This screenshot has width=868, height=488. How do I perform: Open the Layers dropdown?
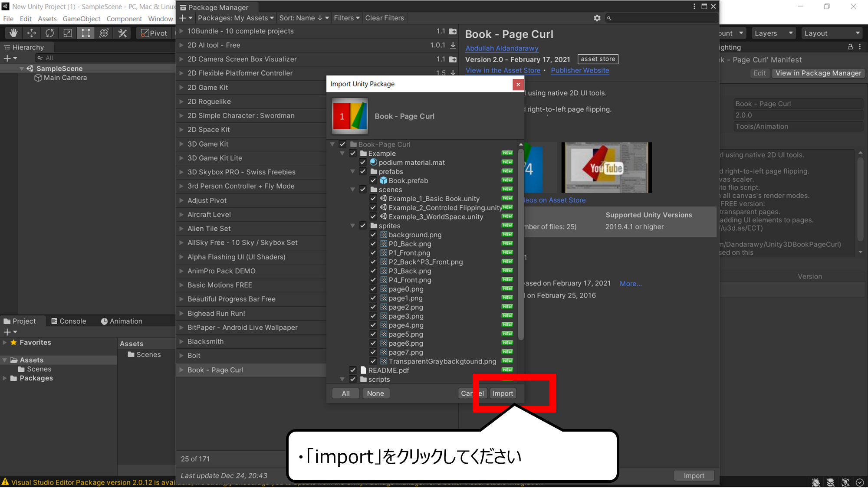click(773, 33)
